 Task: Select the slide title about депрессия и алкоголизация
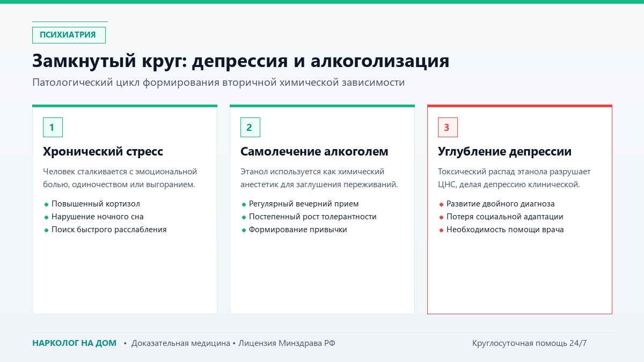tap(241, 61)
